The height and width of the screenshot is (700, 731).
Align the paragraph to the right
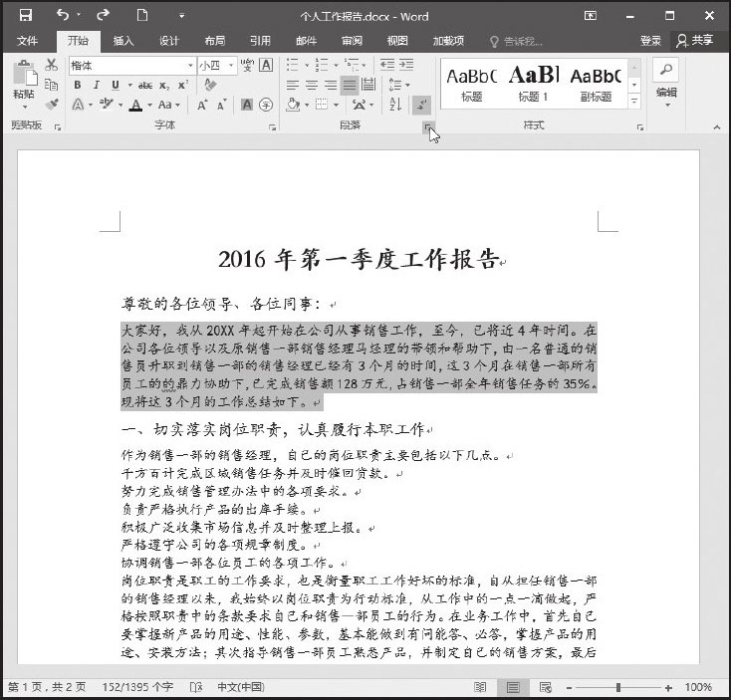click(331, 85)
